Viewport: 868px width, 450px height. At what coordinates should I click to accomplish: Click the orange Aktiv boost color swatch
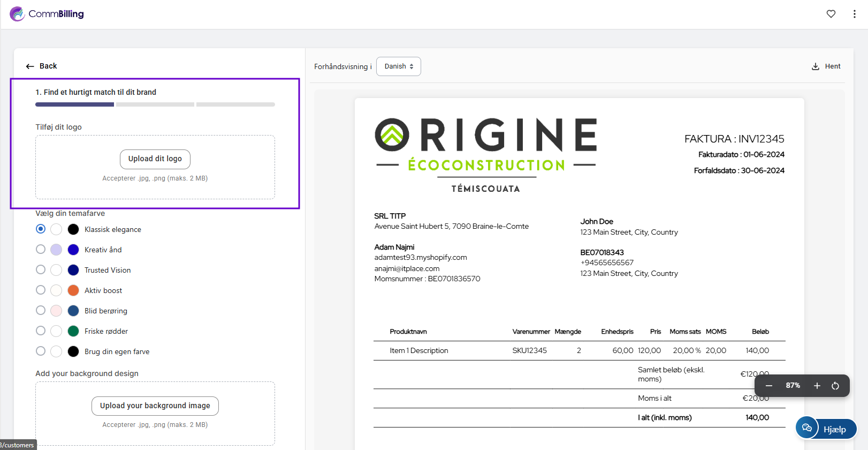[x=73, y=290]
